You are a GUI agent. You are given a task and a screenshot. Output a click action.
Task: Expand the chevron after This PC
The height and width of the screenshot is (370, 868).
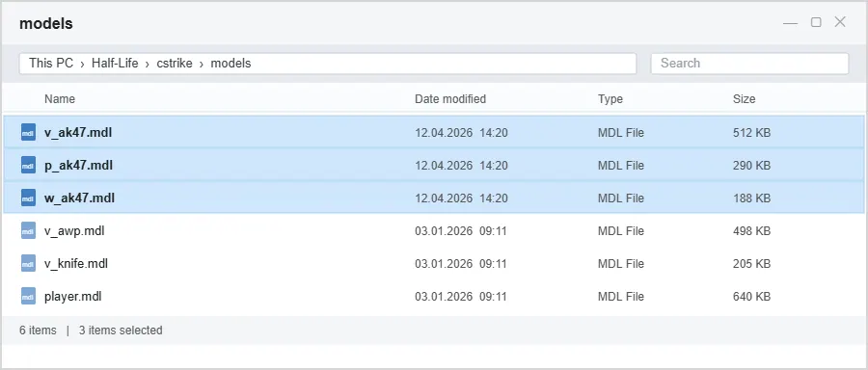(x=83, y=65)
